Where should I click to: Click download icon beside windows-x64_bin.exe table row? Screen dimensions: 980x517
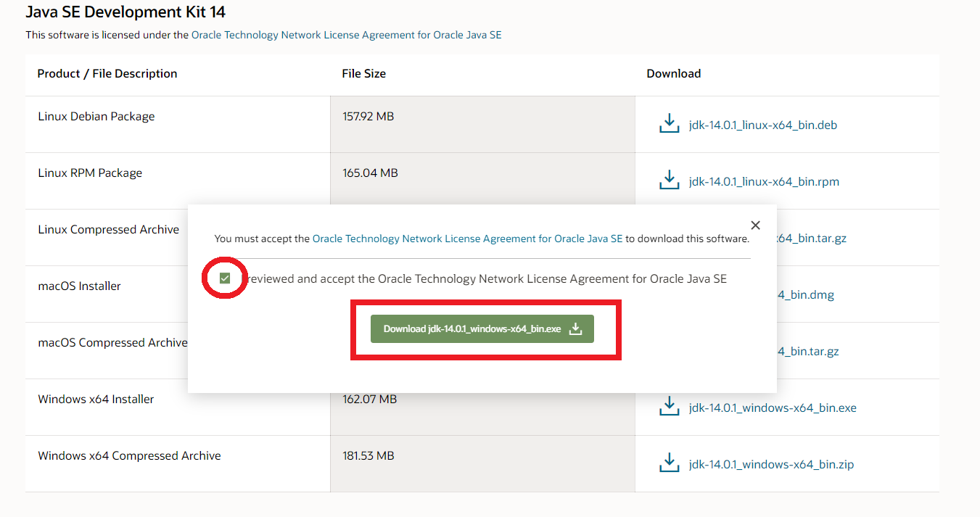click(x=669, y=406)
